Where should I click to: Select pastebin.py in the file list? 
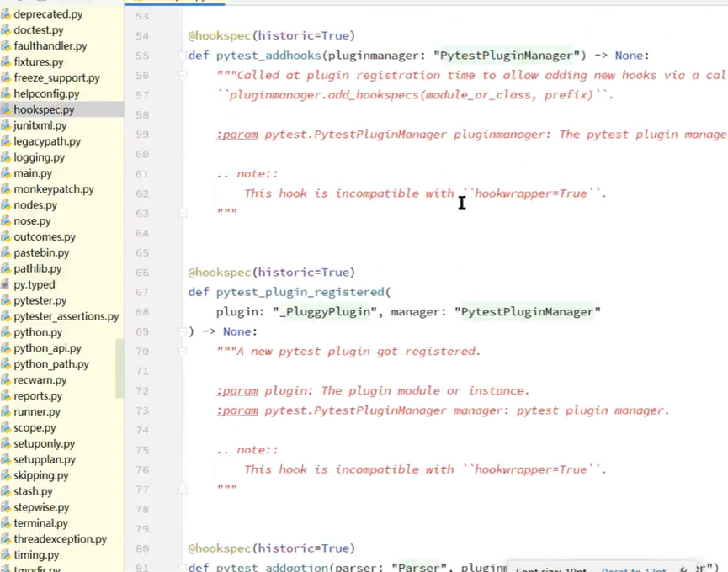point(41,253)
